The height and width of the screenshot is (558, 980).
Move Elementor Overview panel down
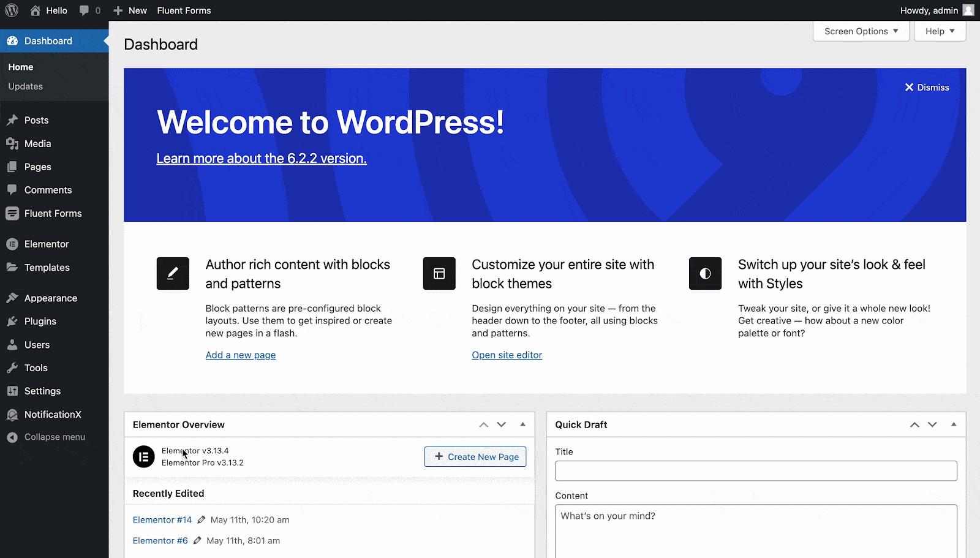502,424
